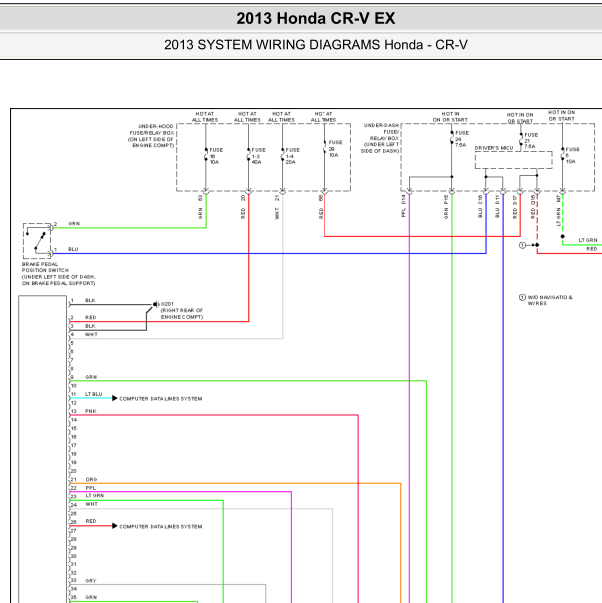The image size is (602, 603).
Task: Click 'BLU' at brake switch terminal 1
Action: [73, 249]
